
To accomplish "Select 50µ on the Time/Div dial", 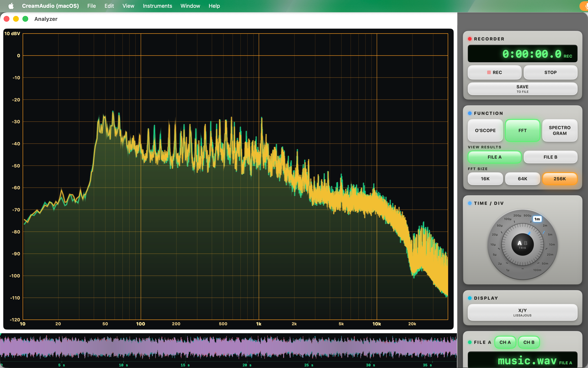I will point(500,226).
